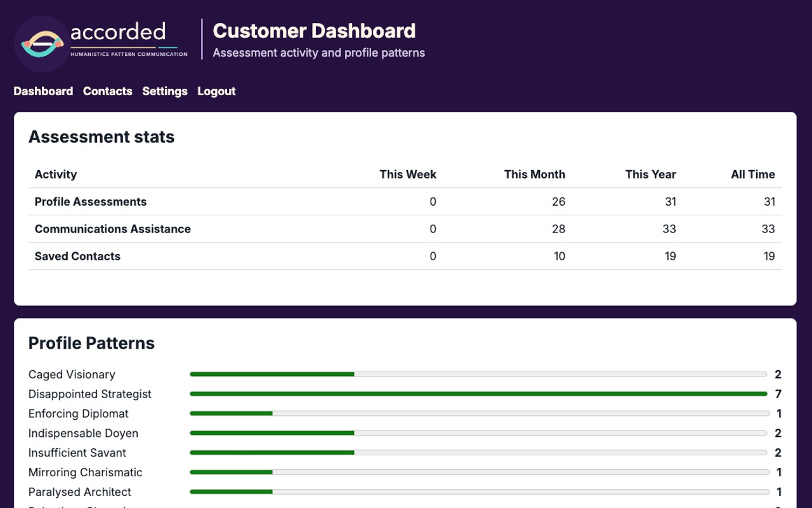
Task: Click the All Time column header
Action: (x=753, y=175)
